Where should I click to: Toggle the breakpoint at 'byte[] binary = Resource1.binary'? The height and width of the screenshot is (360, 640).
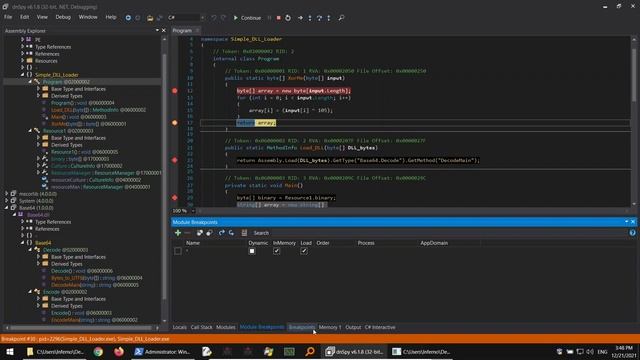coord(175,198)
